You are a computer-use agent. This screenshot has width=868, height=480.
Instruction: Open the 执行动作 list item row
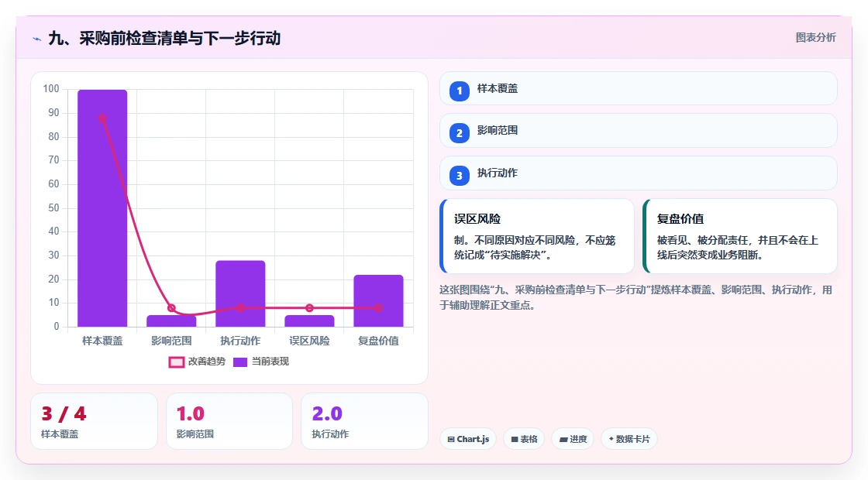coord(639,173)
